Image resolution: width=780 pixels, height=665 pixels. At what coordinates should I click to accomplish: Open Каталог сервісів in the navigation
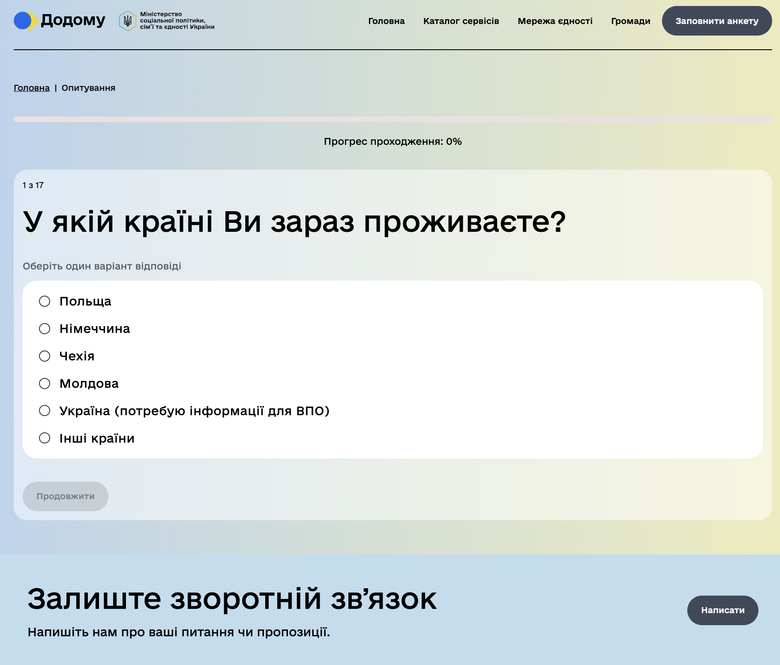461,21
